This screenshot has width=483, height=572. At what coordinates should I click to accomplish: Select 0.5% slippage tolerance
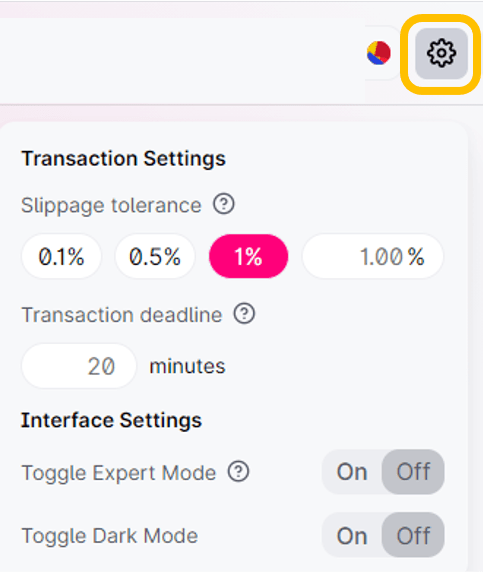click(155, 256)
